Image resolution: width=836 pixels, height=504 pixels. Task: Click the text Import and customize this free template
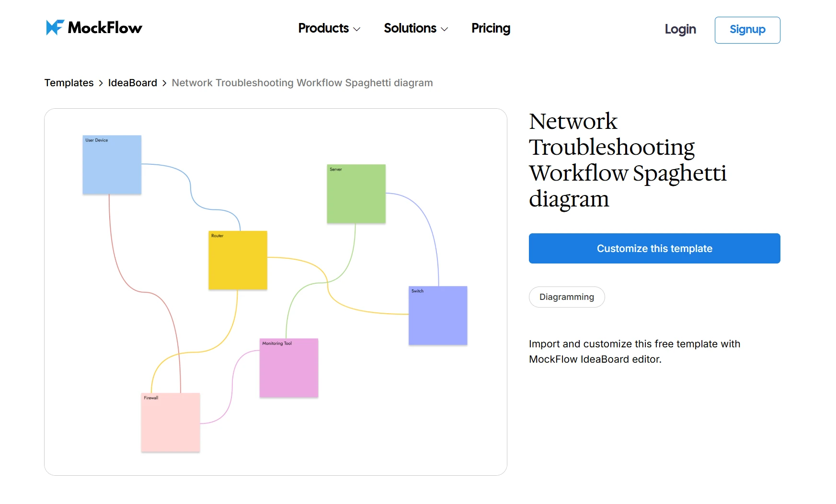(623, 344)
